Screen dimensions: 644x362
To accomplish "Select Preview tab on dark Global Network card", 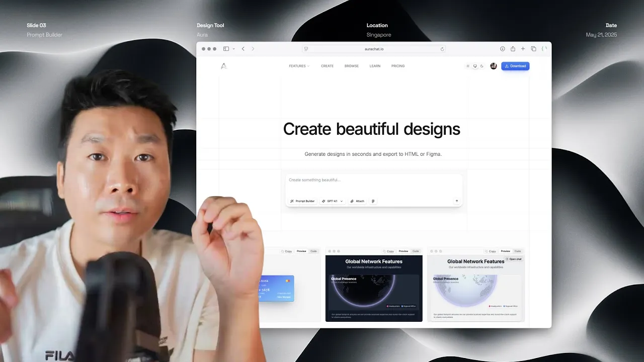I will coord(404,251).
